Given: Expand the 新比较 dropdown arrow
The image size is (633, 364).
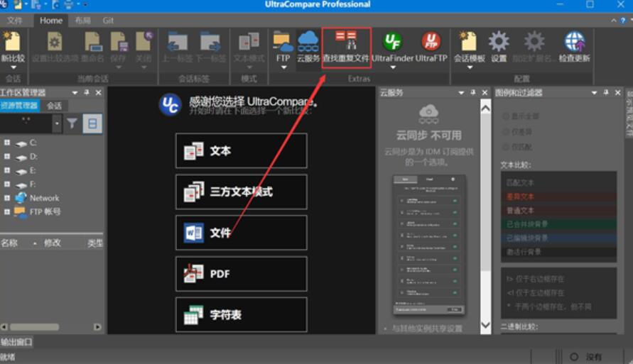Looking at the screenshot, I should tap(13, 67).
